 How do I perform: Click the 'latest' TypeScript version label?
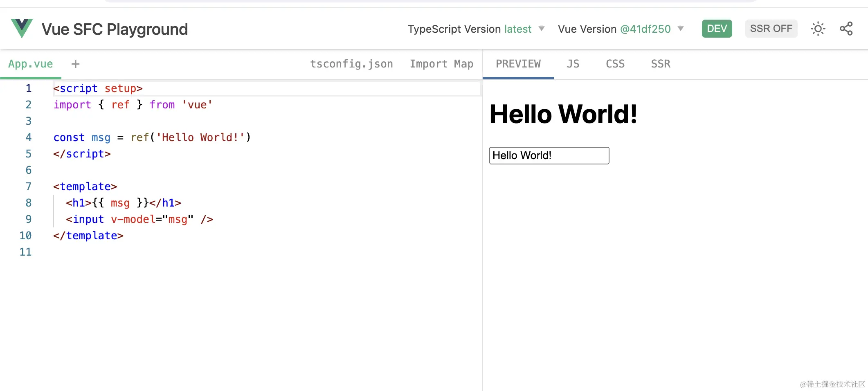(517, 29)
